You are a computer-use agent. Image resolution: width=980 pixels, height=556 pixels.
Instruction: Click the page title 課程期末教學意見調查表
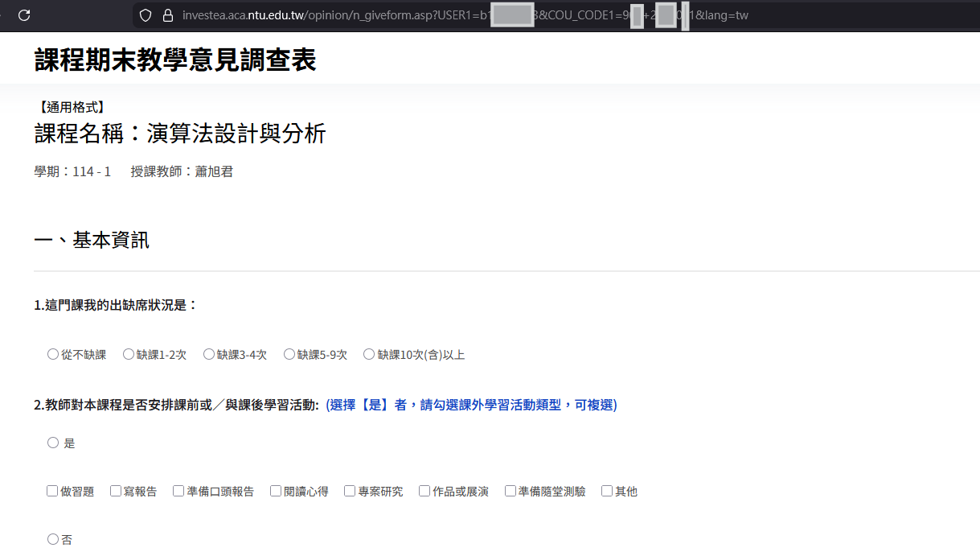(x=175, y=60)
